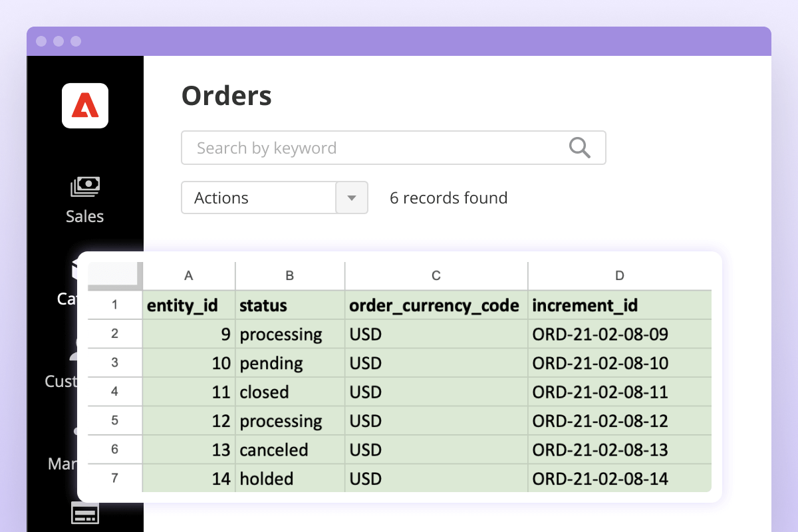Click row number 3 in the spreadsheet
Viewport: 798px width, 532px height.
coord(114,363)
